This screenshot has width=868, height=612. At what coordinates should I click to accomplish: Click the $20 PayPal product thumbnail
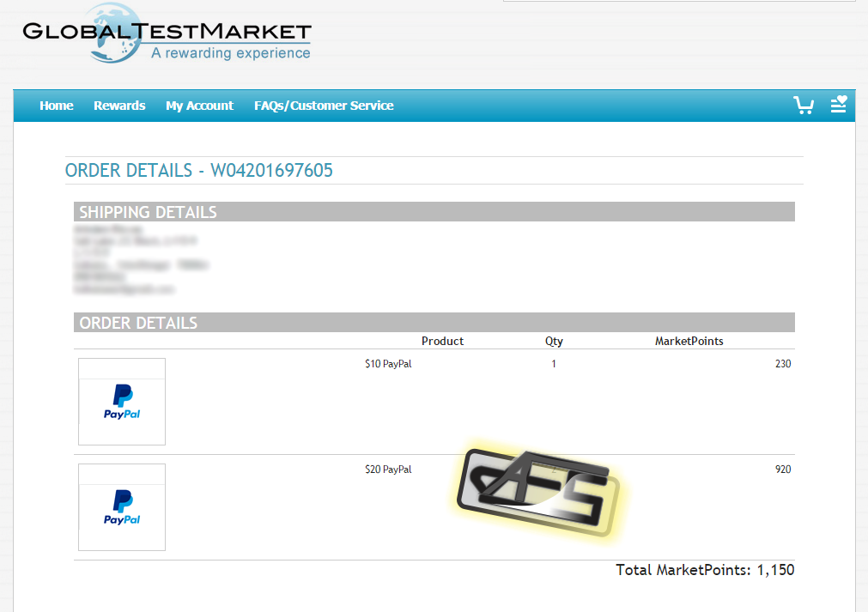click(x=122, y=507)
